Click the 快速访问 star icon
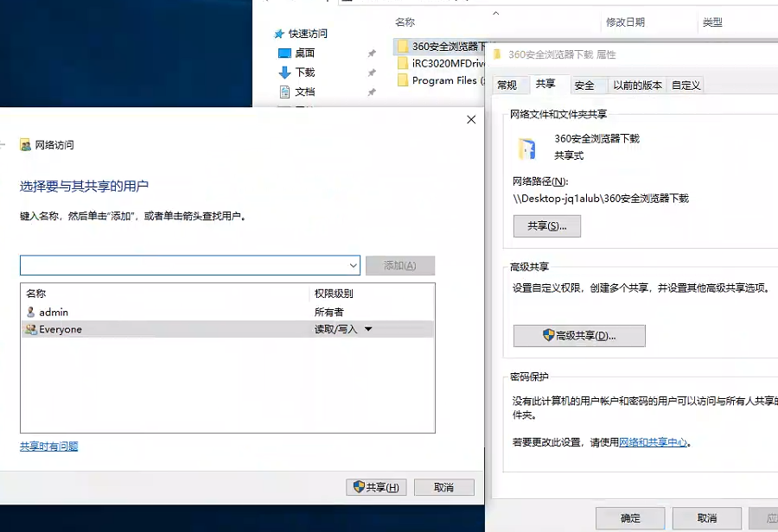 click(279, 34)
